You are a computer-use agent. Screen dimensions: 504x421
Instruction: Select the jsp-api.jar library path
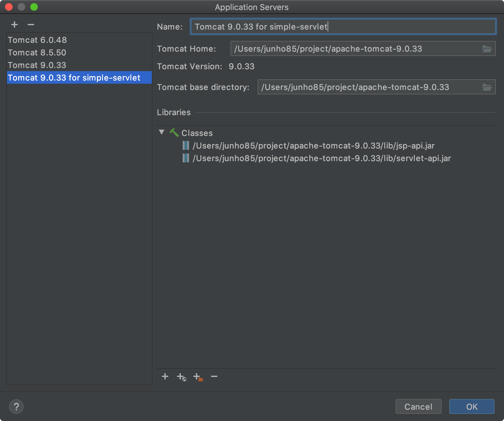tap(313, 146)
